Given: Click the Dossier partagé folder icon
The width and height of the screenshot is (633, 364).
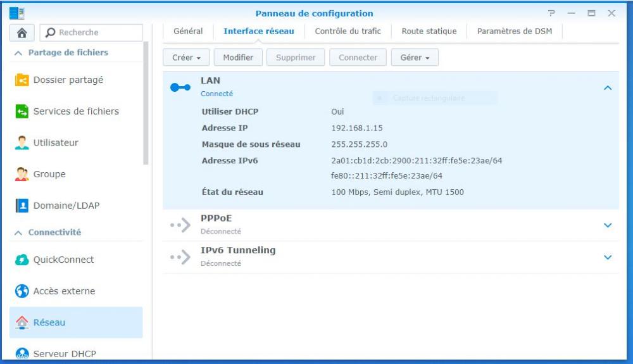Looking at the screenshot, I should [x=22, y=80].
